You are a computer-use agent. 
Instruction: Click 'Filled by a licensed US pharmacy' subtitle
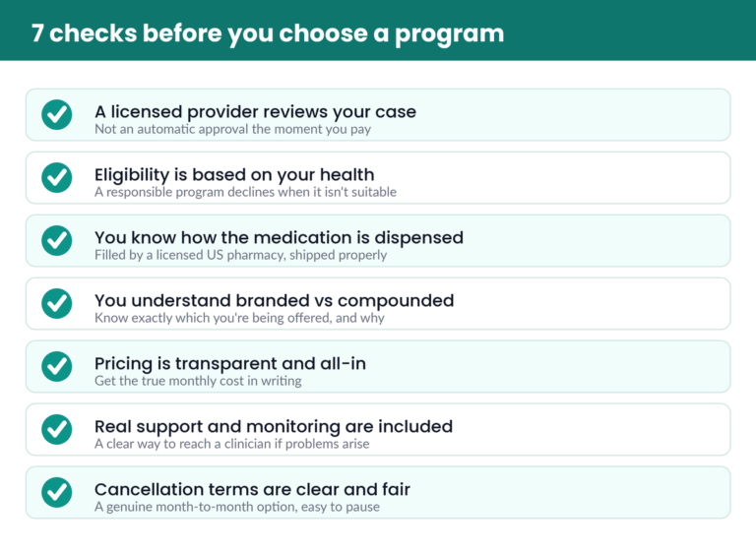pyautogui.click(x=240, y=255)
